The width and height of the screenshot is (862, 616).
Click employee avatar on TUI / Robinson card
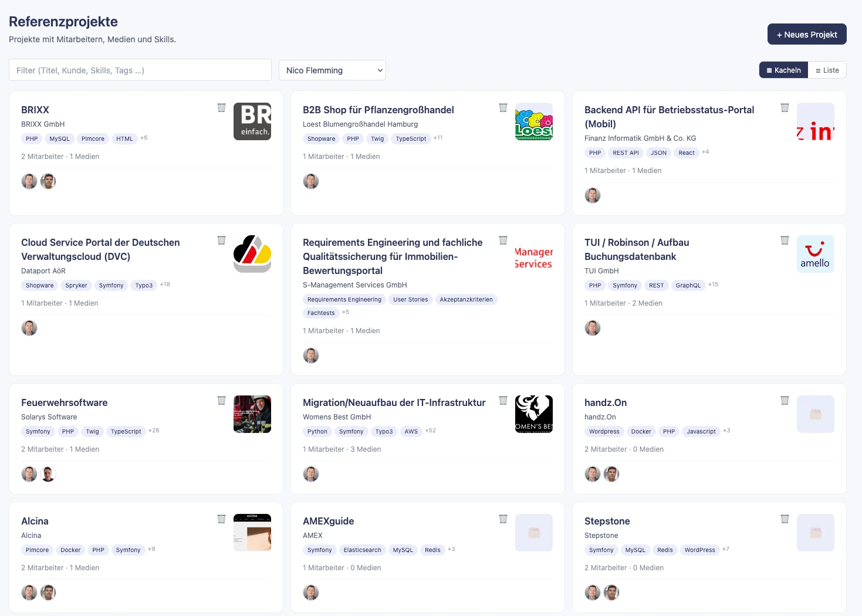[x=593, y=328]
